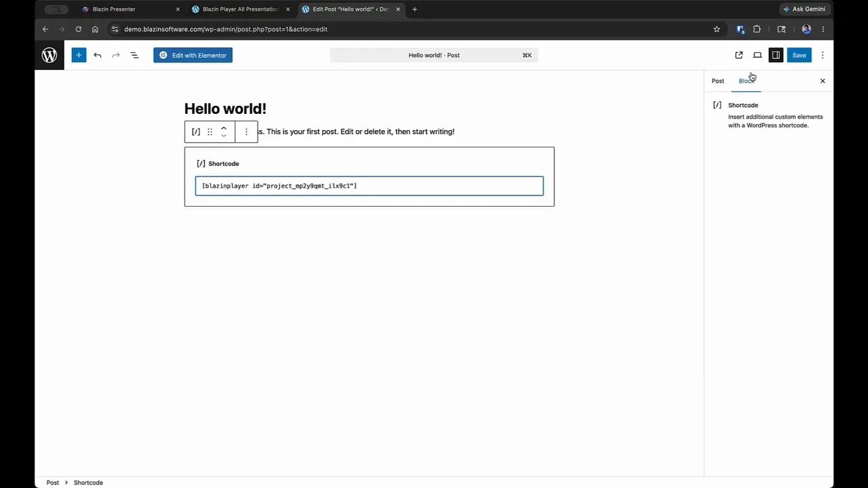868x488 pixels.
Task: Move the block up
Action: pyautogui.click(x=224, y=127)
